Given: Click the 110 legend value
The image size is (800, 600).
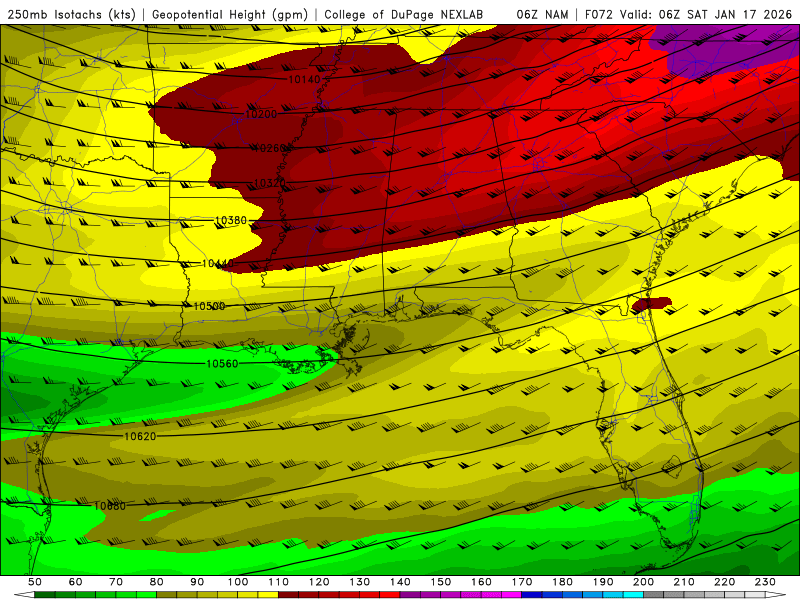Looking at the screenshot, I should (x=279, y=582).
